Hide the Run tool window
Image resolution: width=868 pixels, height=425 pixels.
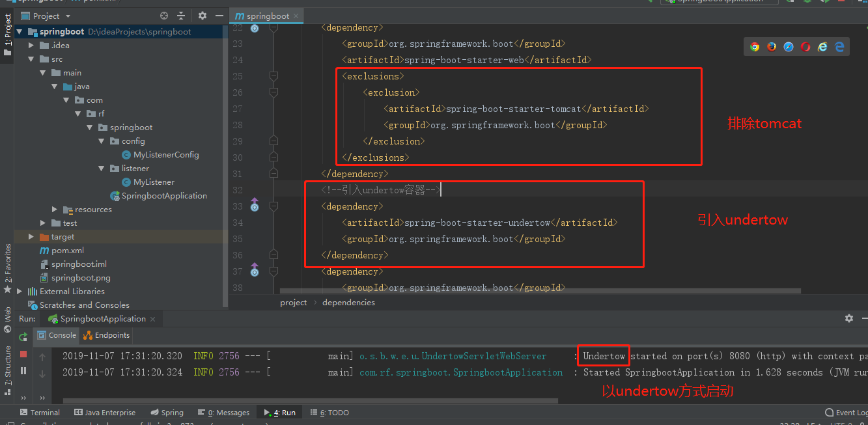pos(865,318)
